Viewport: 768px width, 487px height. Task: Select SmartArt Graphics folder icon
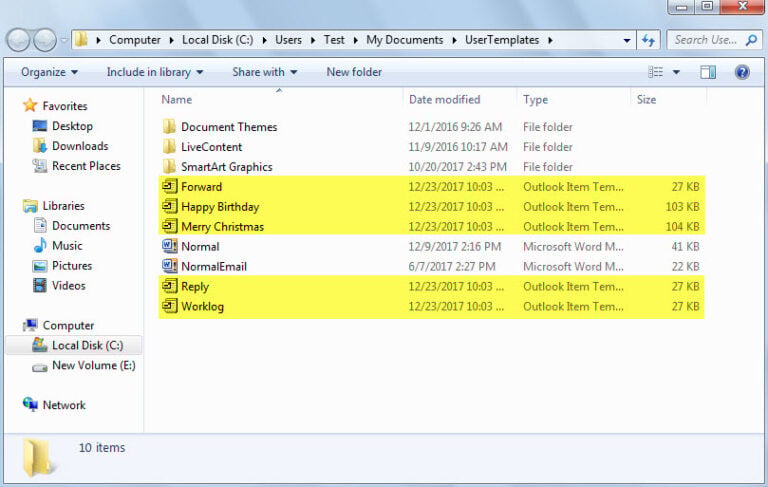point(169,167)
